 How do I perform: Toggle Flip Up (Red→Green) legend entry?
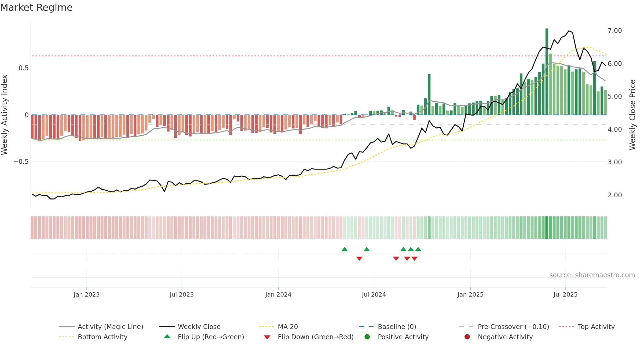(x=204, y=337)
